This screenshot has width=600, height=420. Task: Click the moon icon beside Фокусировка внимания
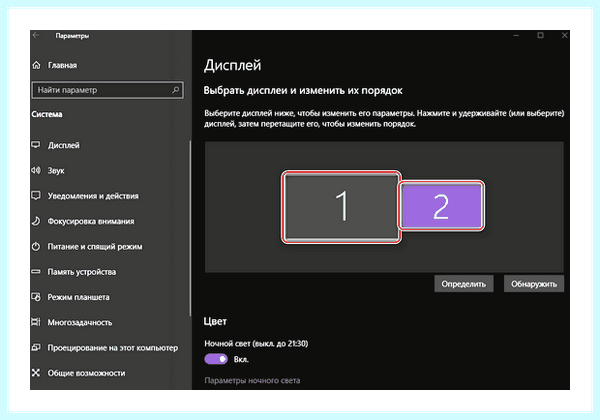[36, 221]
